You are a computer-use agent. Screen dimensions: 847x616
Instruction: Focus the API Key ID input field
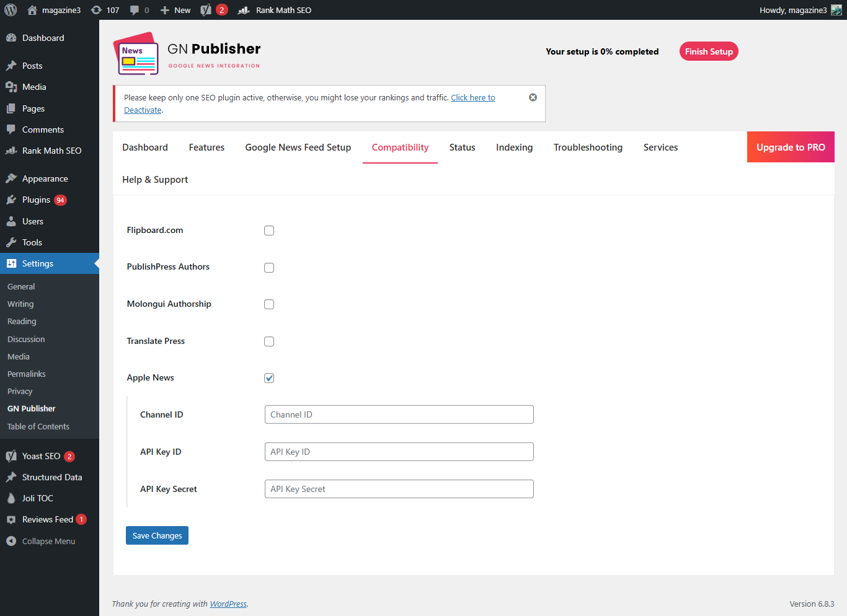(x=399, y=452)
